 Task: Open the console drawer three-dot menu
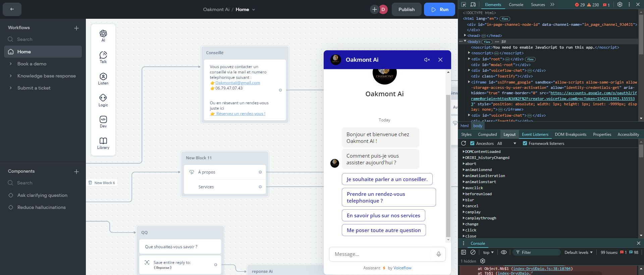point(464,243)
